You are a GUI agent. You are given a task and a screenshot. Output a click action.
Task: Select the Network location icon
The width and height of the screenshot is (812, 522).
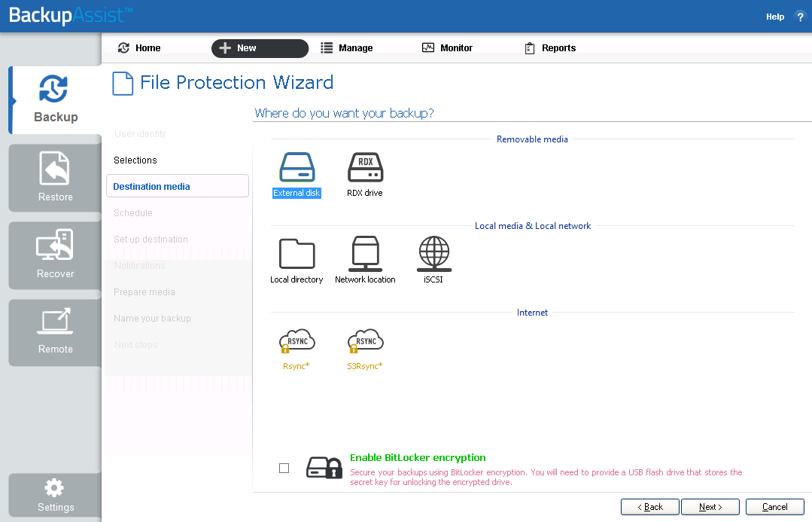[x=365, y=254]
